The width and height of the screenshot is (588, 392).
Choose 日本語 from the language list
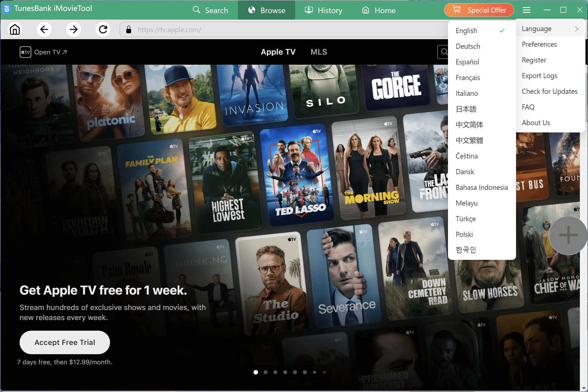point(466,109)
